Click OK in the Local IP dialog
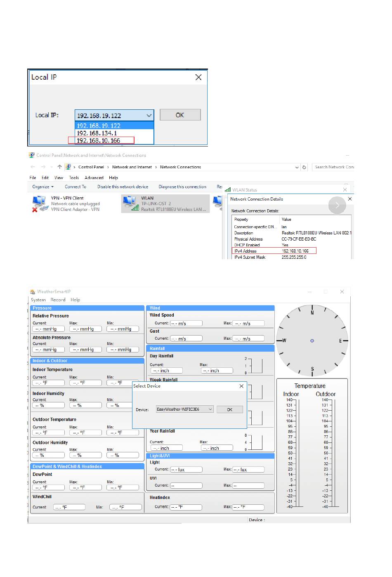 pos(180,115)
